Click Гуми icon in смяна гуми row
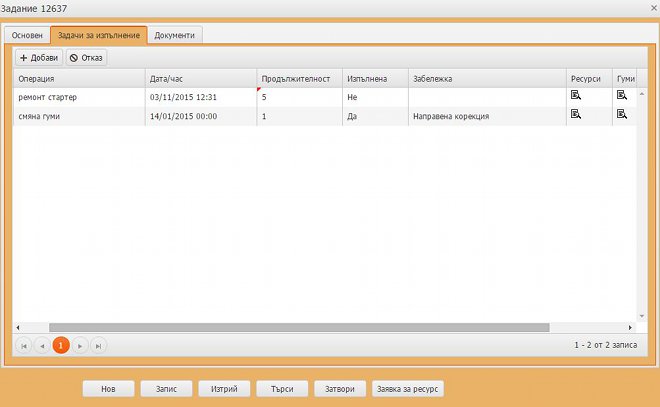Viewport: 660px width, 407px height. coord(622,115)
